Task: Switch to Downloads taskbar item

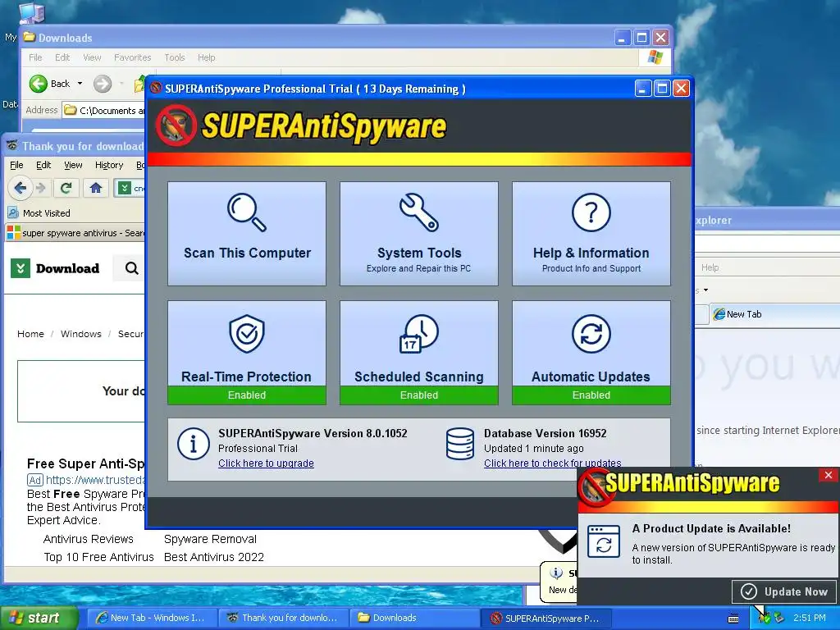Action: click(x=416, y=618)
